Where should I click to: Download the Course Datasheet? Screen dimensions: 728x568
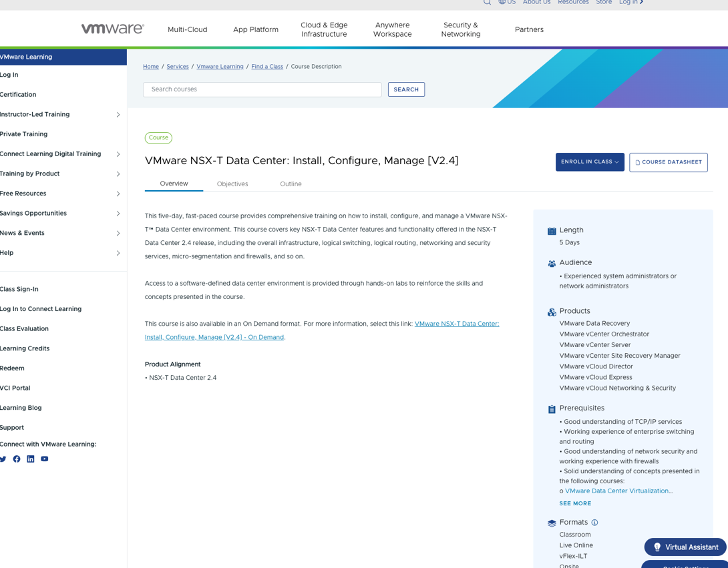pos(669,162)
